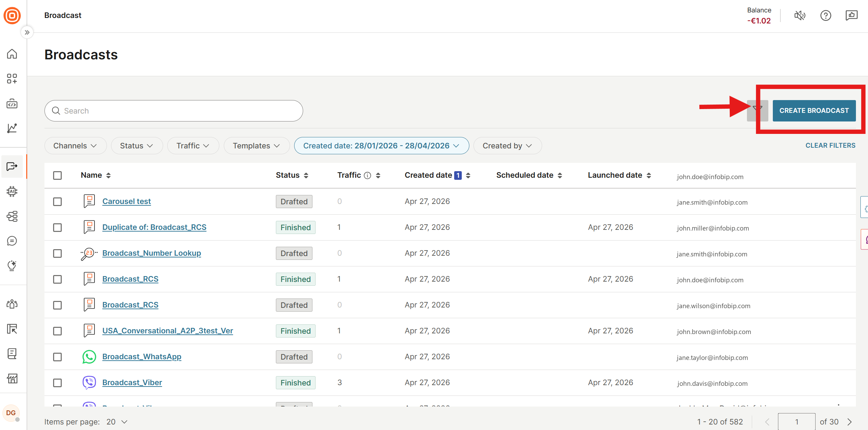Click the Number Lookup magnifier icon
This screenshot has width=868, height=430.
tap(89, 253)
